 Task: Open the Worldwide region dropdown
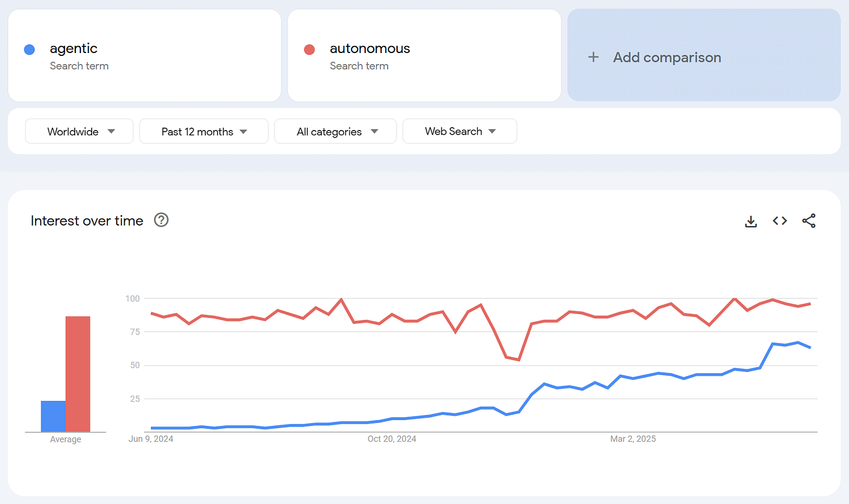point(79,131)
